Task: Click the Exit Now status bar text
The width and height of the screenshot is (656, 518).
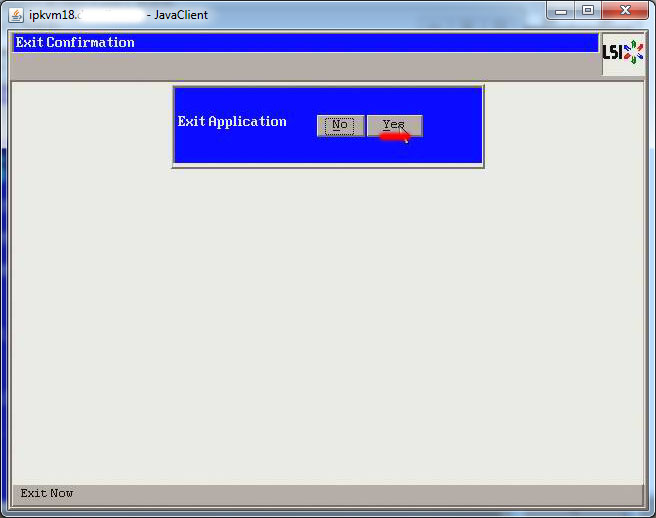Action: point(47,493)
